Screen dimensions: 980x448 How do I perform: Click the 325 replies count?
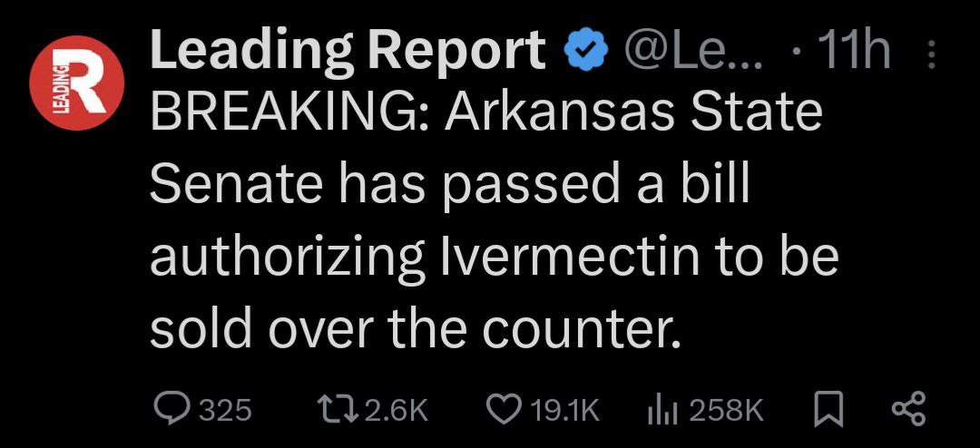(224, 410)
